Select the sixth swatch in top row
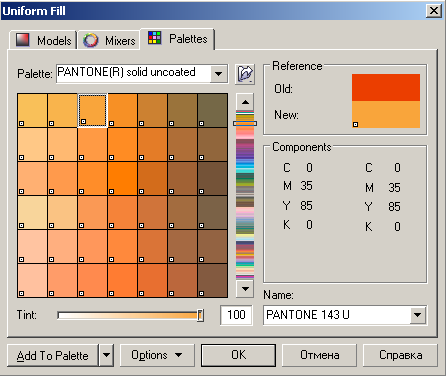 (x=183, y=110)
